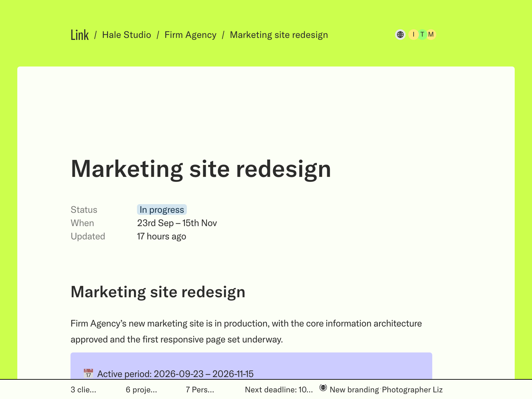Image resolution: width=532 pixels, height=399 pixels.
Task: Open the 7 Persons footer entry
Action: click(x=200, y=390)
